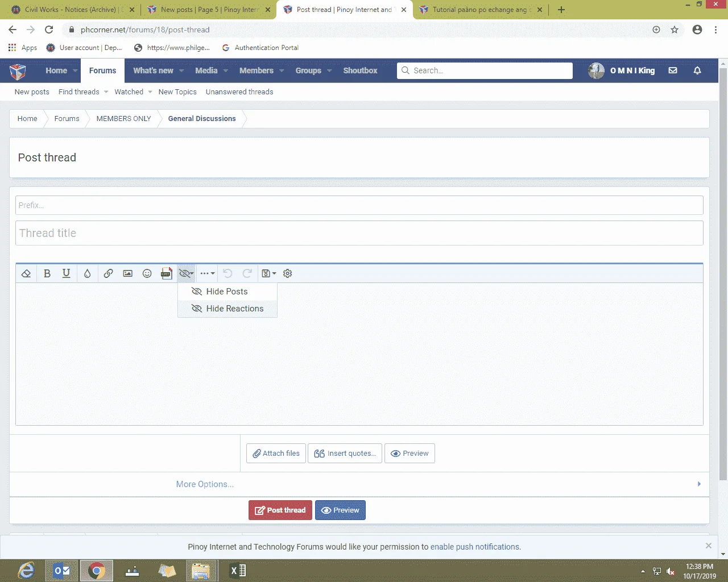Viewport: 728px width, 582px height.
Task: Click the redo arrow in editor
Action: tap(247, 273)
